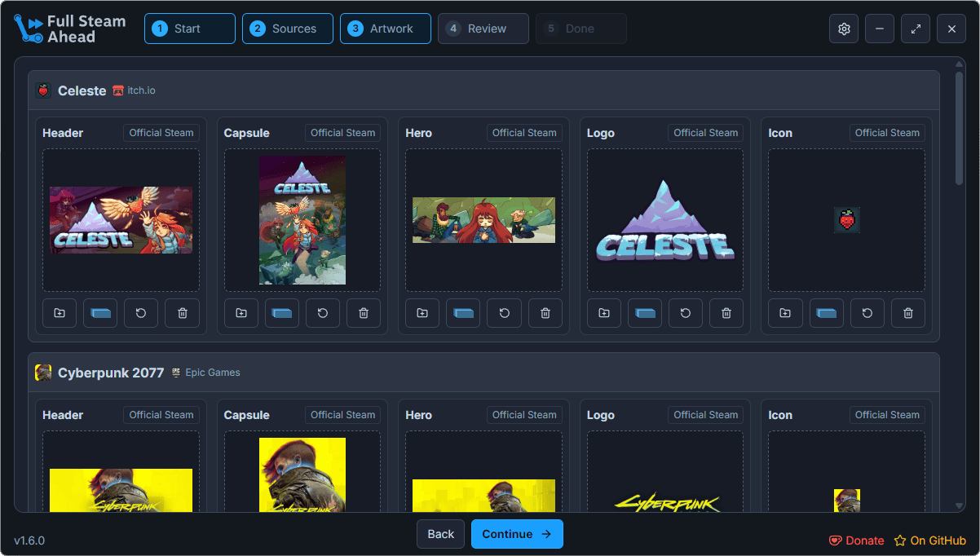
Task: Click the v1.6.0 version label
Action: tap(29, 541)
